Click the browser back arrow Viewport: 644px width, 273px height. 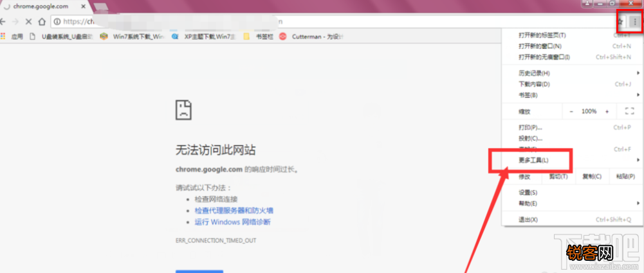(3, 22)
